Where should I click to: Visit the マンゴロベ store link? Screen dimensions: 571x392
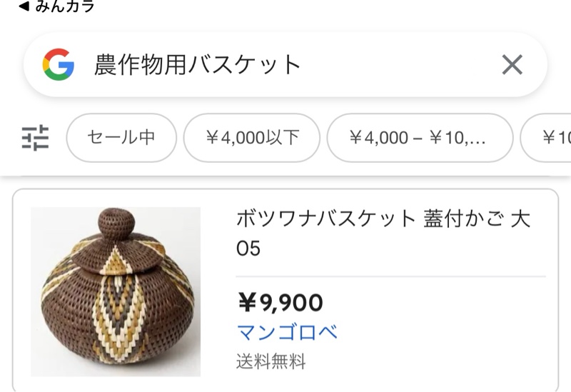[287, 332]
